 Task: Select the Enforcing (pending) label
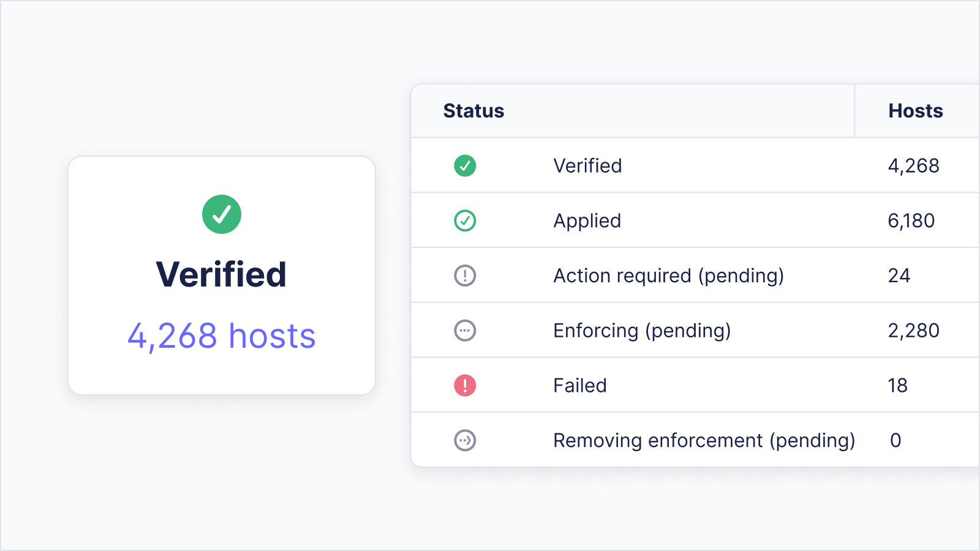pos(642,331)
